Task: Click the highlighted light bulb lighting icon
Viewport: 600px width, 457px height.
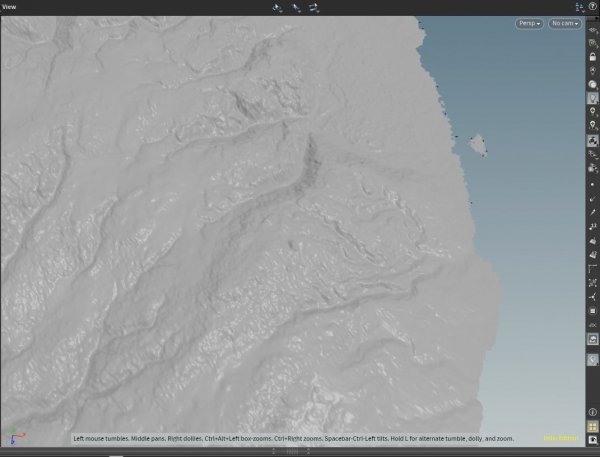Action: click(x=592, y=98)
